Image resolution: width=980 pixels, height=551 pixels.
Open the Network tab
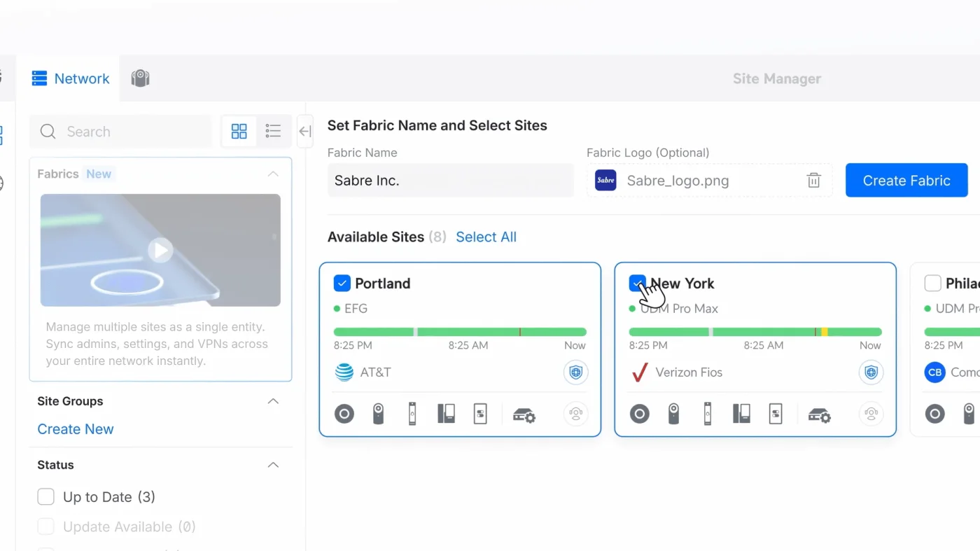(70, 78)
